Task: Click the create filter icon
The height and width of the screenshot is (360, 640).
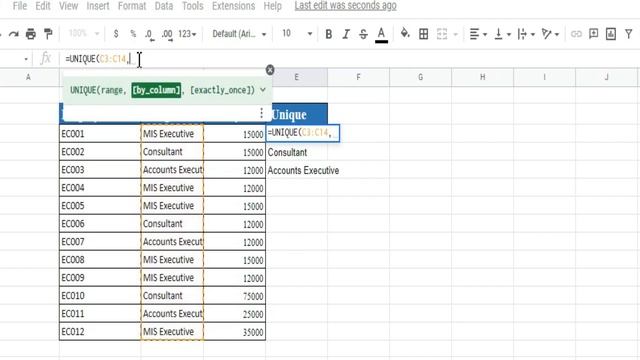Action: [629, 34]
